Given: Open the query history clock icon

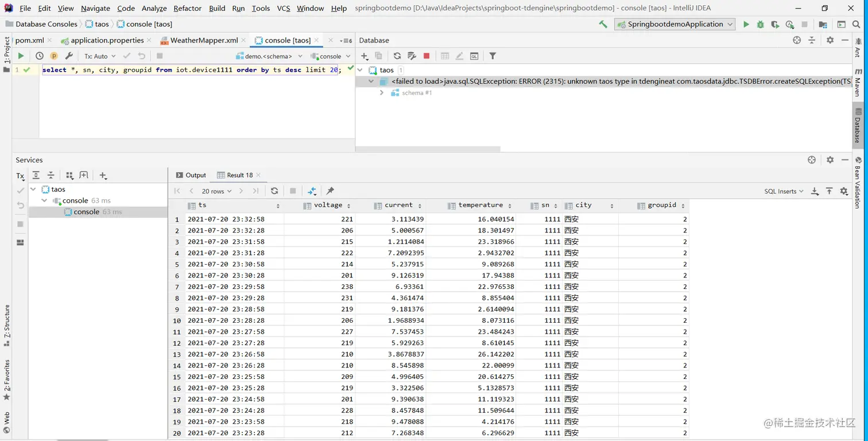Looking at the screenshot, I should click(x=39, y=56).
